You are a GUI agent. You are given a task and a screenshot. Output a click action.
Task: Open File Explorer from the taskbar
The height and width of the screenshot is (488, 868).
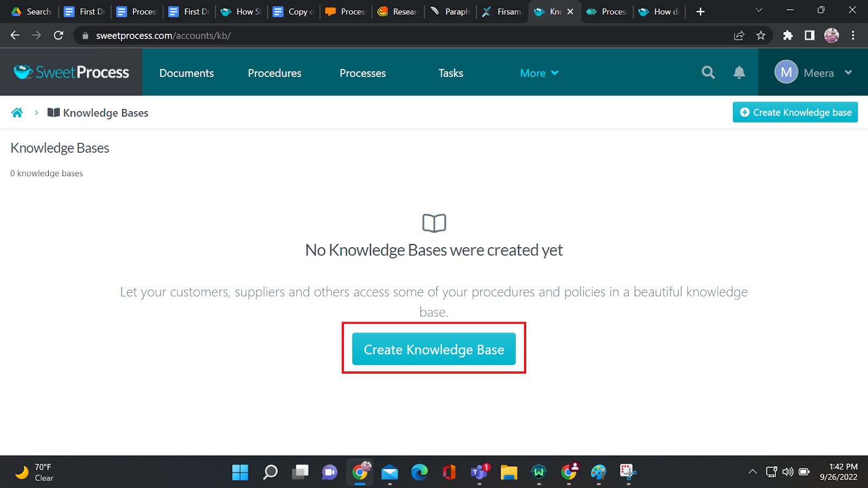pos(509,472)
